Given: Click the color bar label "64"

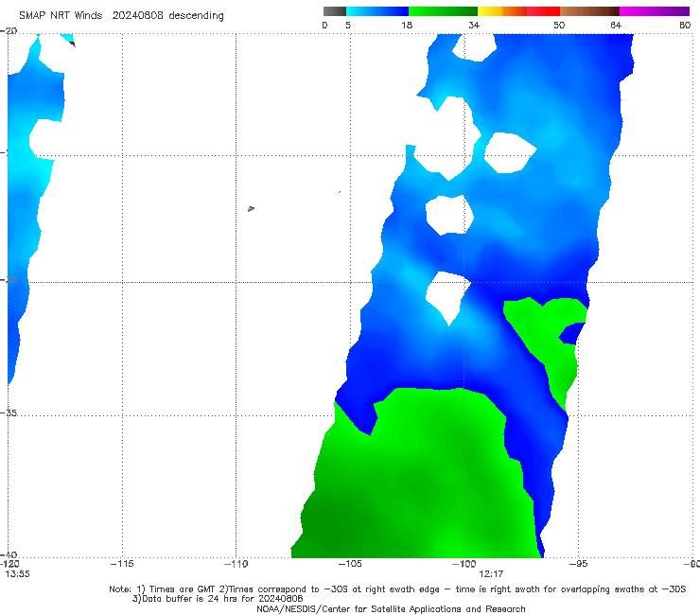Looking at the screenshot, I should 616,26.
